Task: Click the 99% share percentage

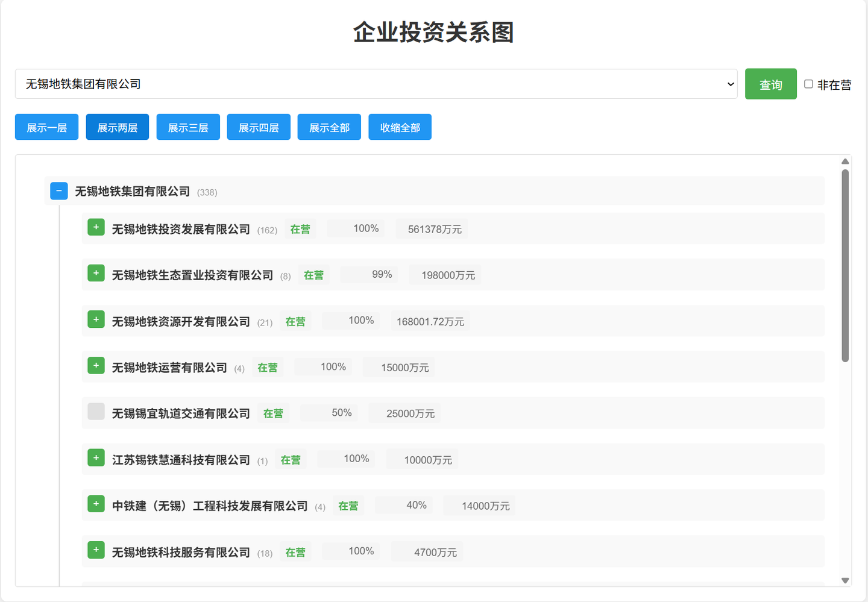Action: point(382,275)
